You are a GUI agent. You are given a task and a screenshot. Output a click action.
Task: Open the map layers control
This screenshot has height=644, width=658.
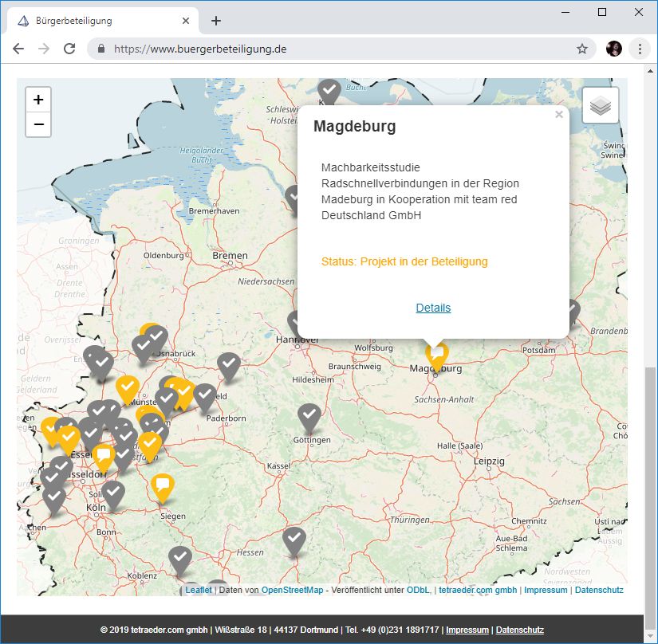601,106
